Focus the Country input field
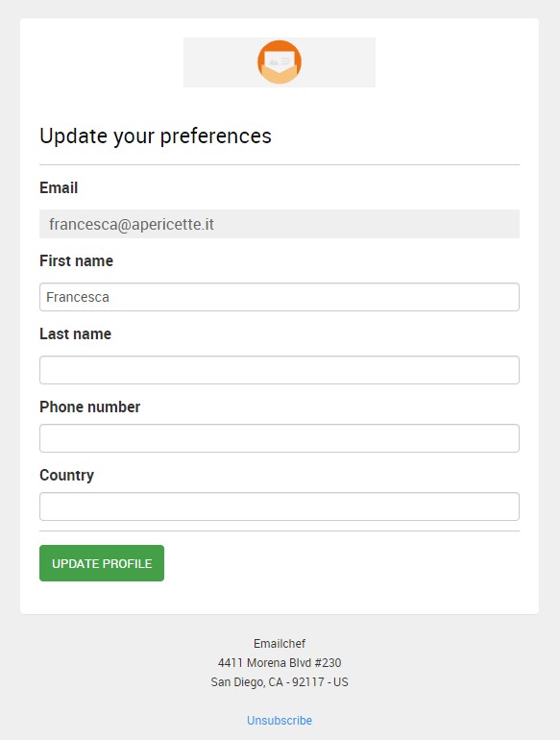 [x=280, y=506]
